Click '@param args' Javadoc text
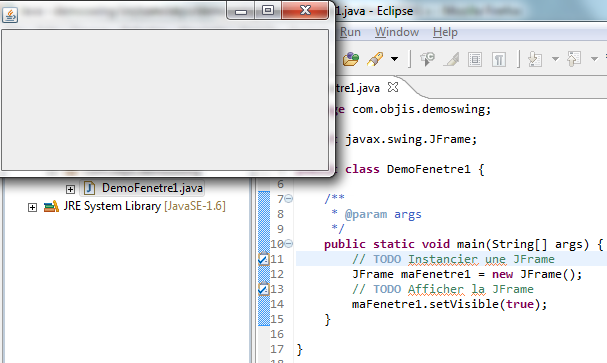Screen dimensions: 607x363 [x=383, y=214]
